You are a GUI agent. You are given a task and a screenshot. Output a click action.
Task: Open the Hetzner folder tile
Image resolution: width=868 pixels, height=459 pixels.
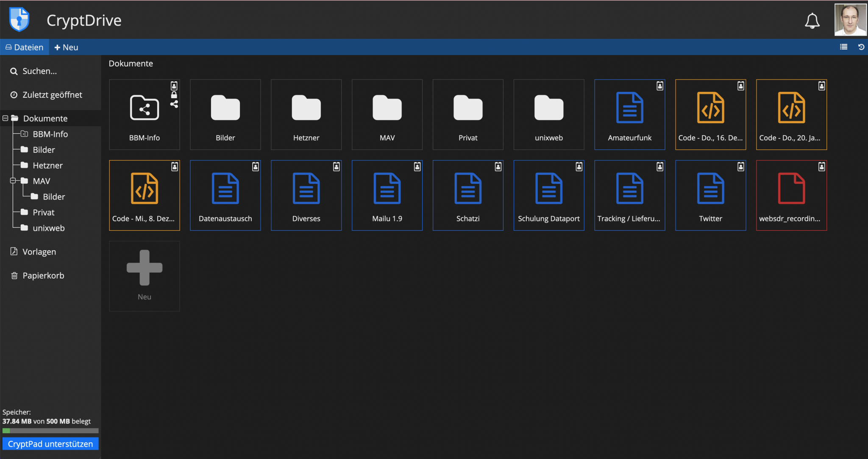(306, 115)
